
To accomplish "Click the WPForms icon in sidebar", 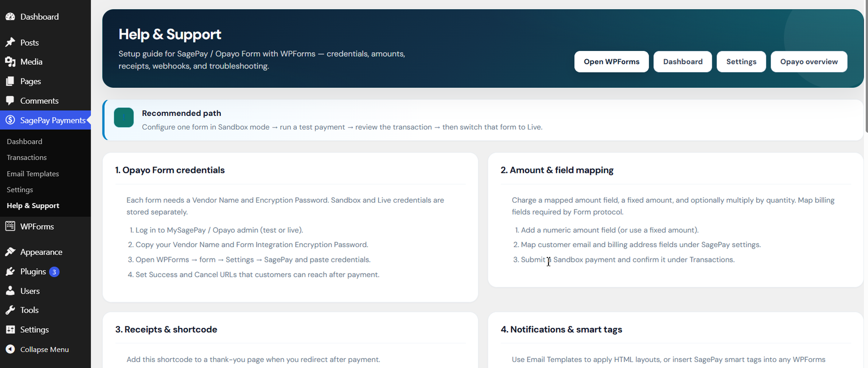I will click(x=10, y=226).
